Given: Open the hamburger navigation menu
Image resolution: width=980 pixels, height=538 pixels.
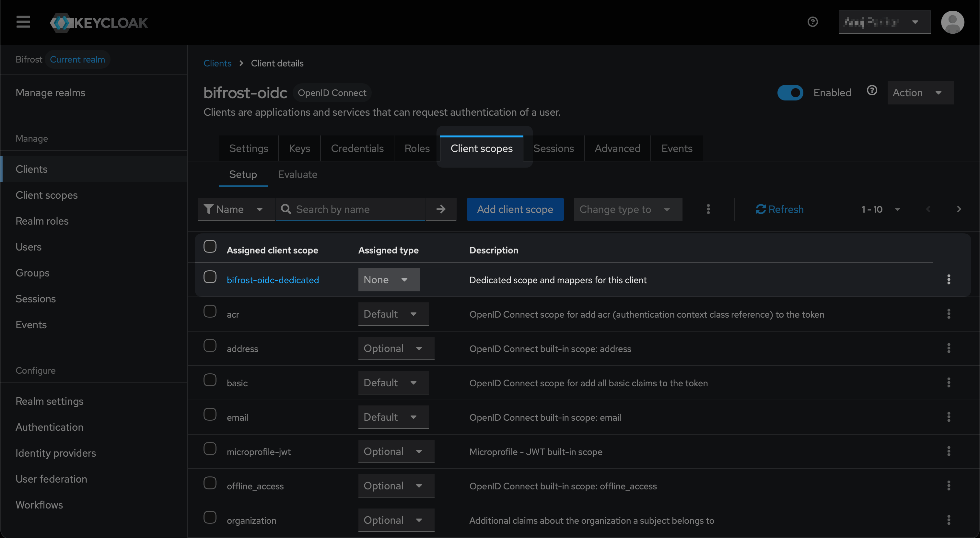Looking at the screenshot, I should pyautogui.click(x=23, y=22).
